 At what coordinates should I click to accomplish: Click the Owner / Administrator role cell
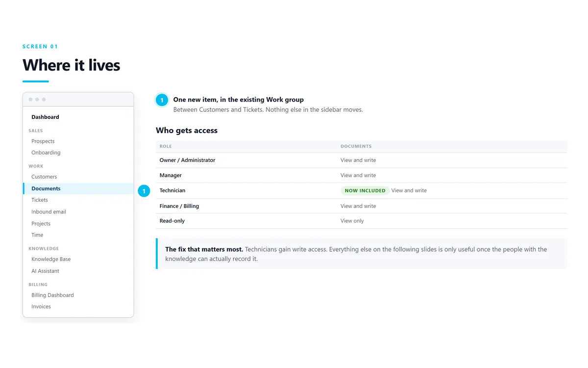(187, 160)
